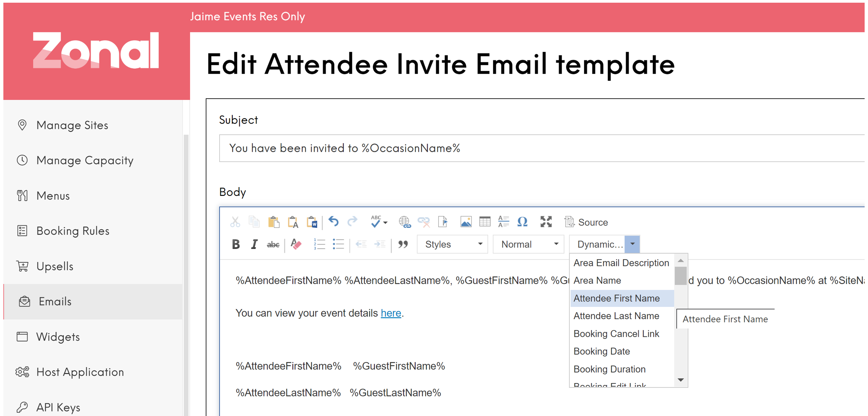
Task: Pick Booking Date option
Action: [x=622, y=351]
